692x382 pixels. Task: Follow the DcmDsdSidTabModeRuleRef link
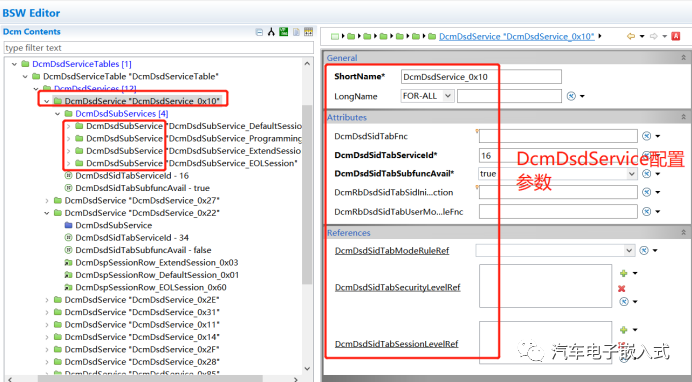point(392,251)
